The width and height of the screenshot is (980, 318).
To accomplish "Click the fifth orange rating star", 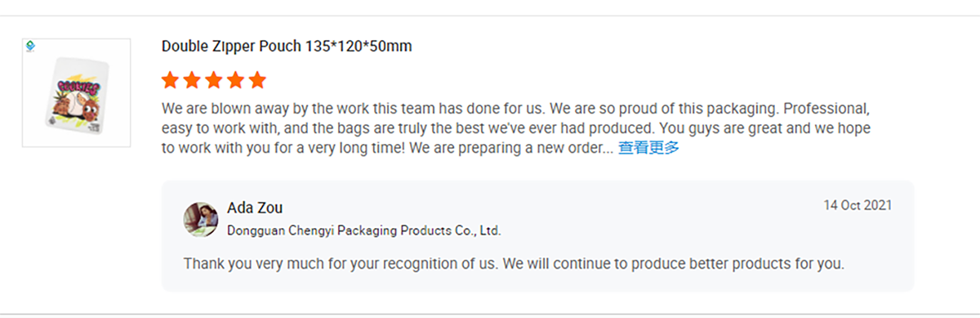I will [258, 79].
